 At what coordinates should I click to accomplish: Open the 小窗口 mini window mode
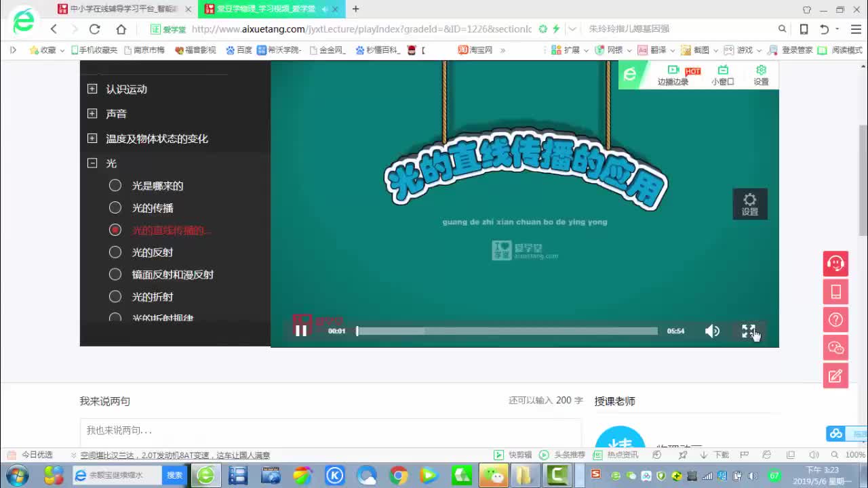[x=723, y=75]
